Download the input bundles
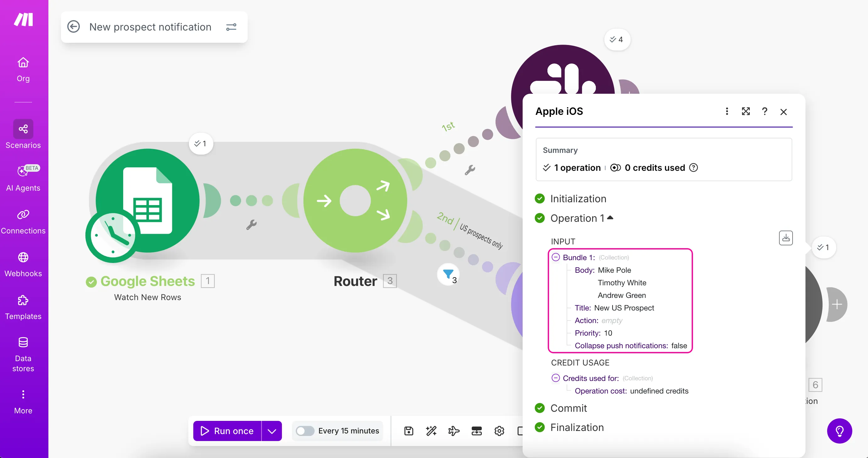The height and width of the screenshot is (458, 868). (786, 238)
